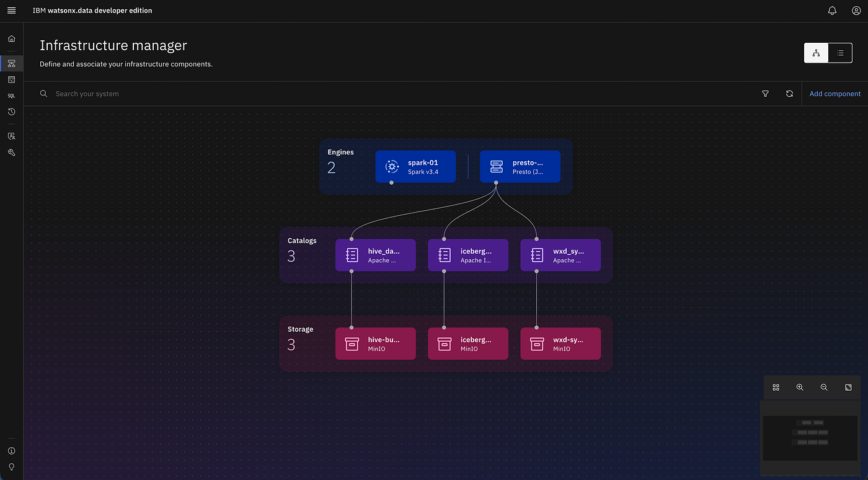Click the wxd-sy storage box icon
The image size is (868, 480).
[x=538, y=344]
